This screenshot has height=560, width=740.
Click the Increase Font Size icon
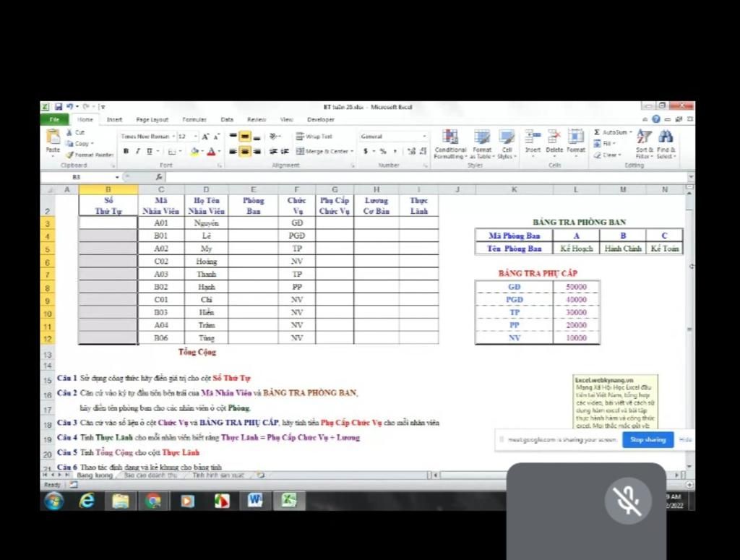tap(205, 137)
